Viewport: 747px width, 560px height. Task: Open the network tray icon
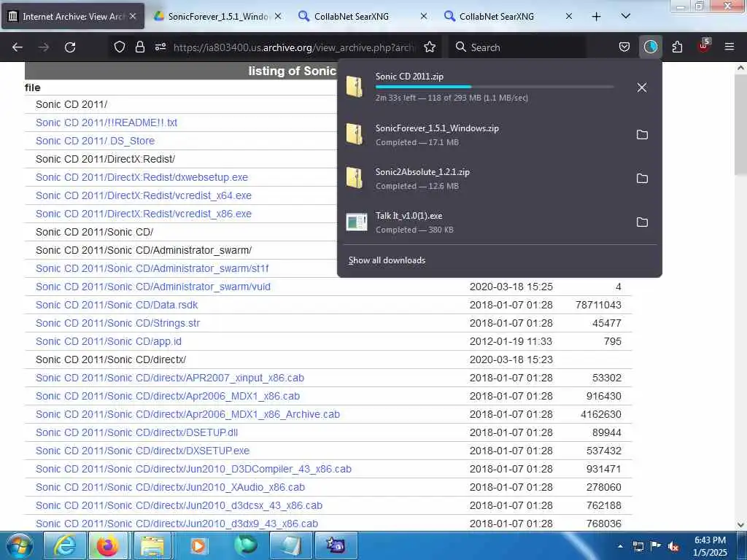tap(638, 547)
